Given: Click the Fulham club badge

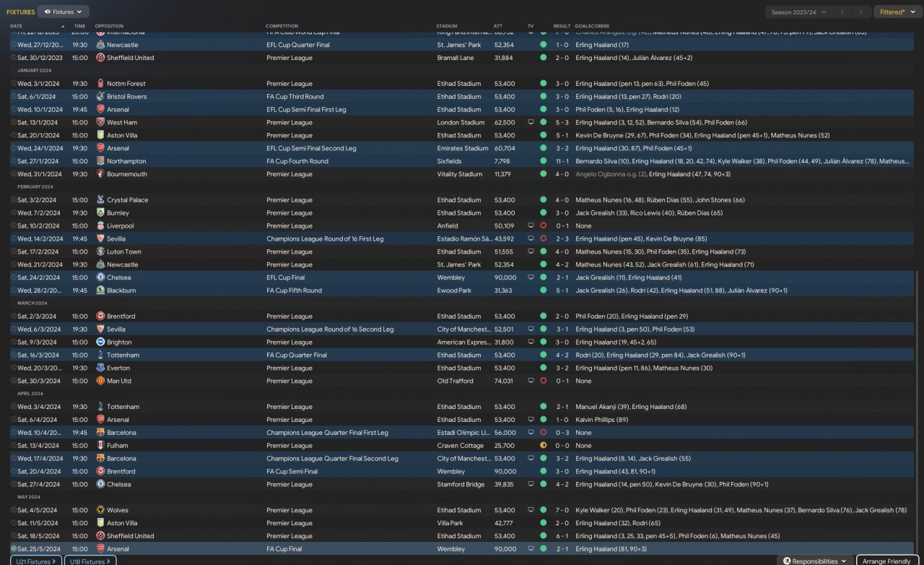Looking at the screenshot, I should [100, 446].
